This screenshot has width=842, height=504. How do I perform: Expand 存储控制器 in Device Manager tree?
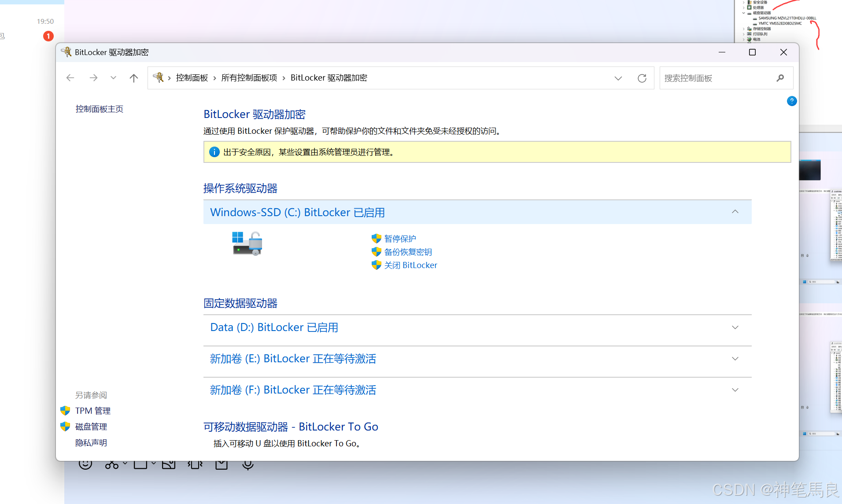tap(744, 29)
